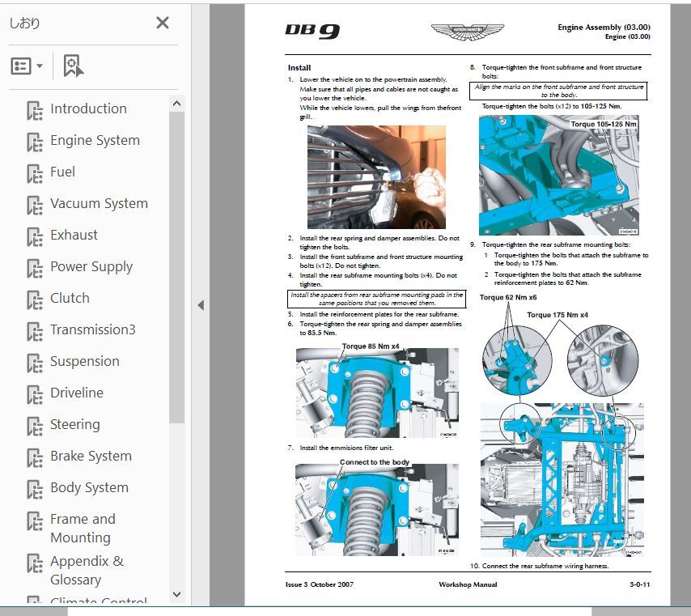Click the bookmarks scrollbar up arrow
This screenshot has height=616, width=691.
tap(176, 104)
